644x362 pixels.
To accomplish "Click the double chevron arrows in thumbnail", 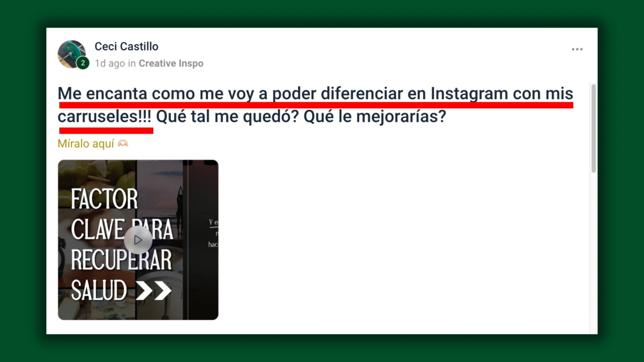I will 154,291.
